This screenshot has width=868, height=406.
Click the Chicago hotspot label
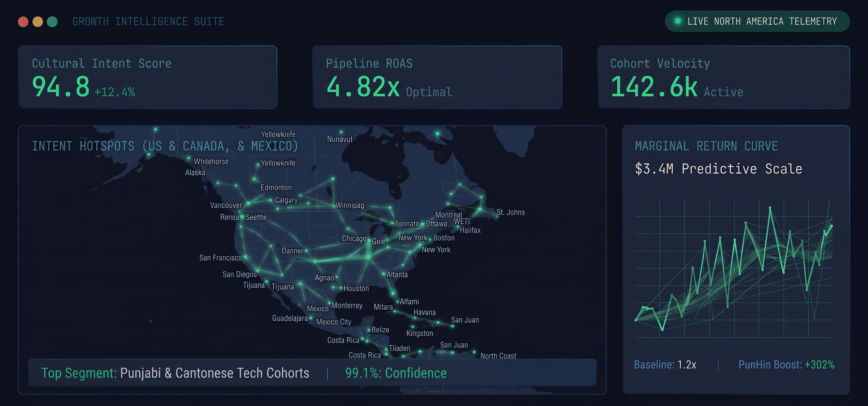point(354,238)
